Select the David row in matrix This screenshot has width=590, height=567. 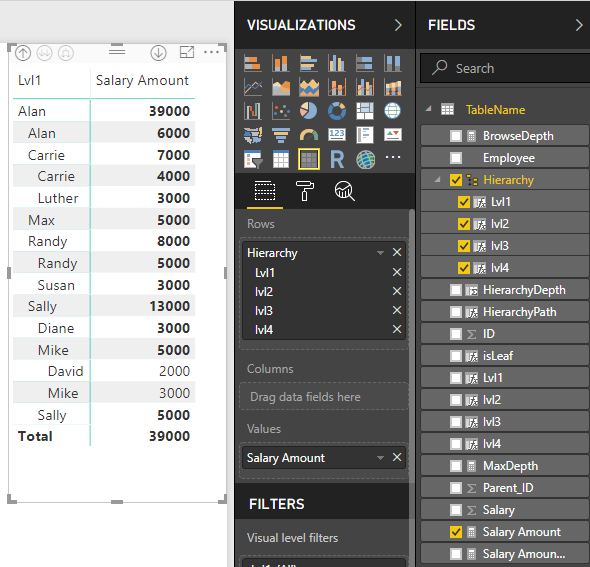click(104, 371)
